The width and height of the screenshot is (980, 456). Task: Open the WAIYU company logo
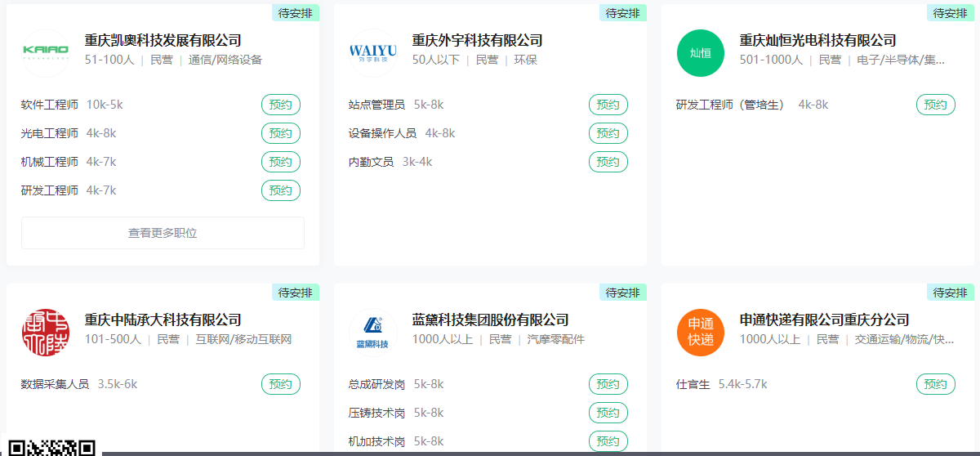[373, 53]
